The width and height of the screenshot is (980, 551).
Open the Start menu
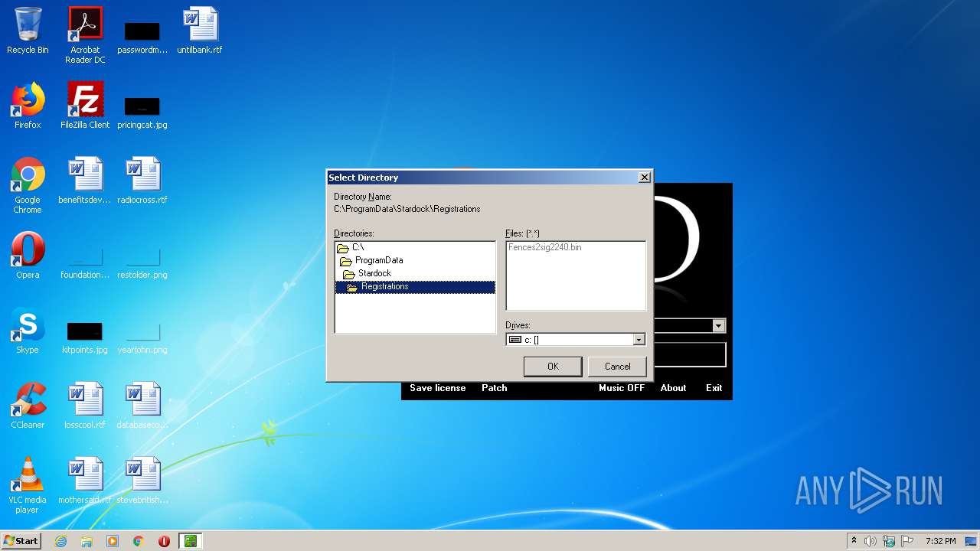21,541
